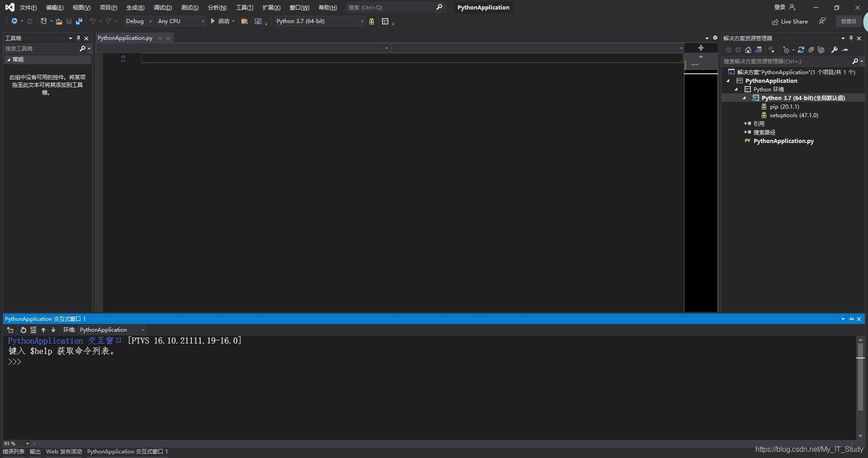Click the Live Share button
The width and height of the screenshot is (868, 458).
pos(790,21)
